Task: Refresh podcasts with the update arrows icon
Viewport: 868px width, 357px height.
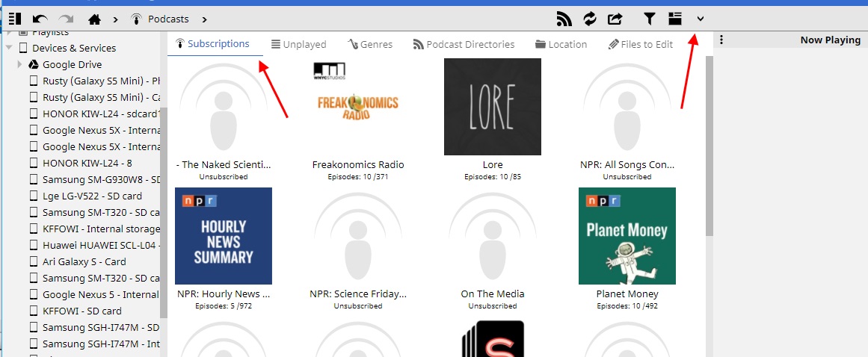Action: point(590,19)
